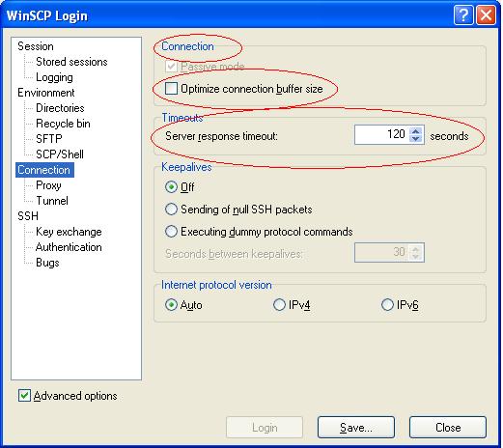Select Stored sessions in the tree
This screenshot has height=448, width=503.
[x=71, y=62]
